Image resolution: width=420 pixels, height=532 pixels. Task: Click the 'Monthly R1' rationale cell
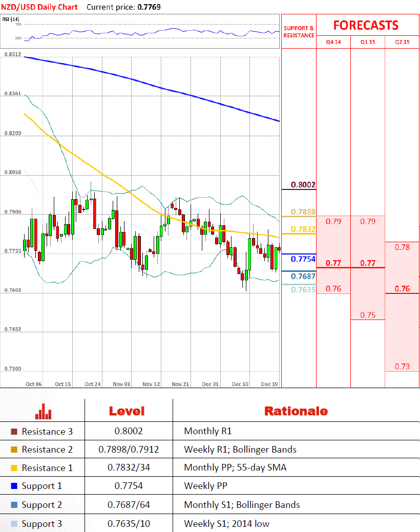tap(208, 431)
